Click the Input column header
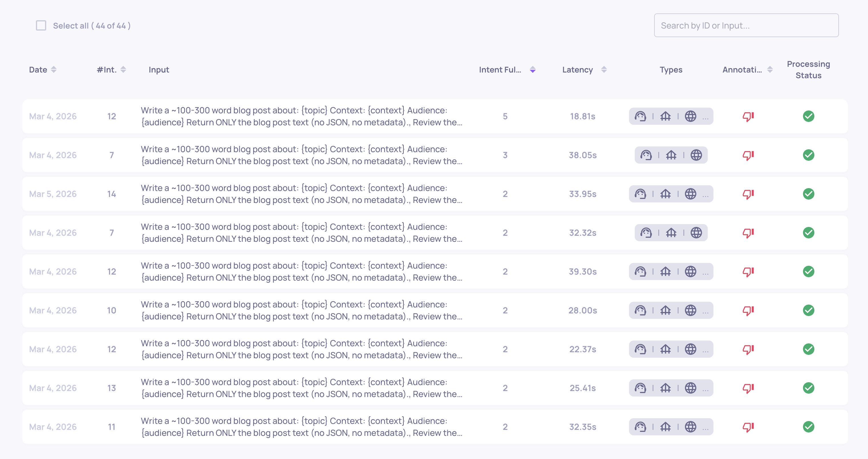868x459 pixels. (x=159, y=70)
